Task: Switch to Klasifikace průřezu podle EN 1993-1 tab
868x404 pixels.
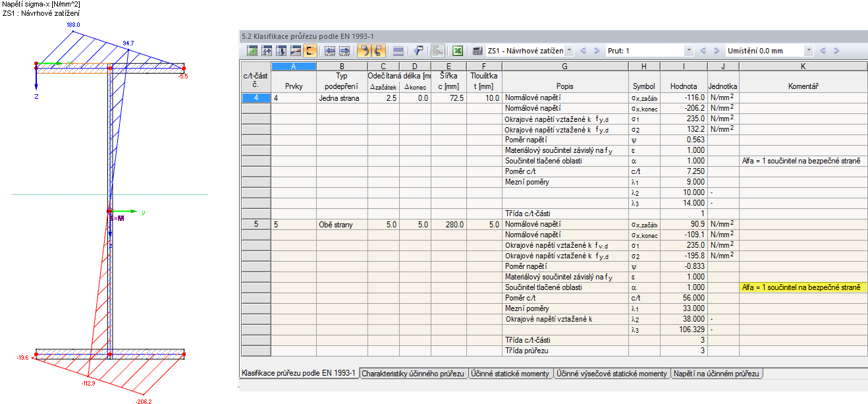Action: (298, 374)
